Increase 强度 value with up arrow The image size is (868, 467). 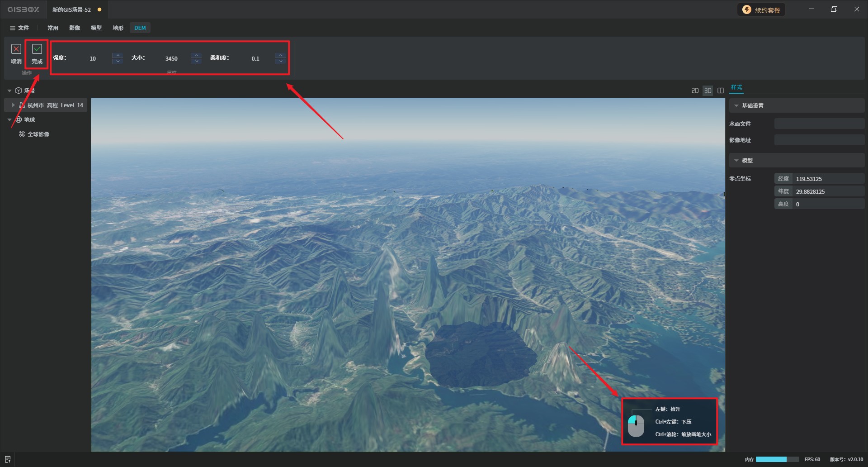pyautogui.click(x=118, y=55)
